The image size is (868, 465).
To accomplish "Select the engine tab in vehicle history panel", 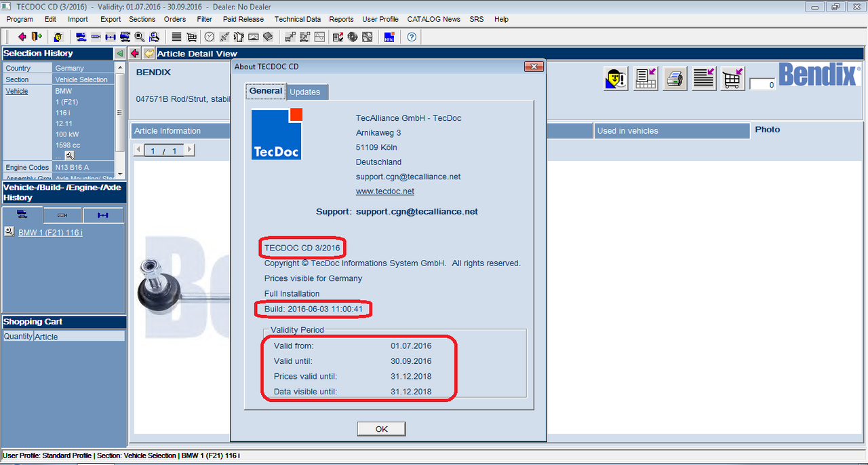I will coord(62,215).
